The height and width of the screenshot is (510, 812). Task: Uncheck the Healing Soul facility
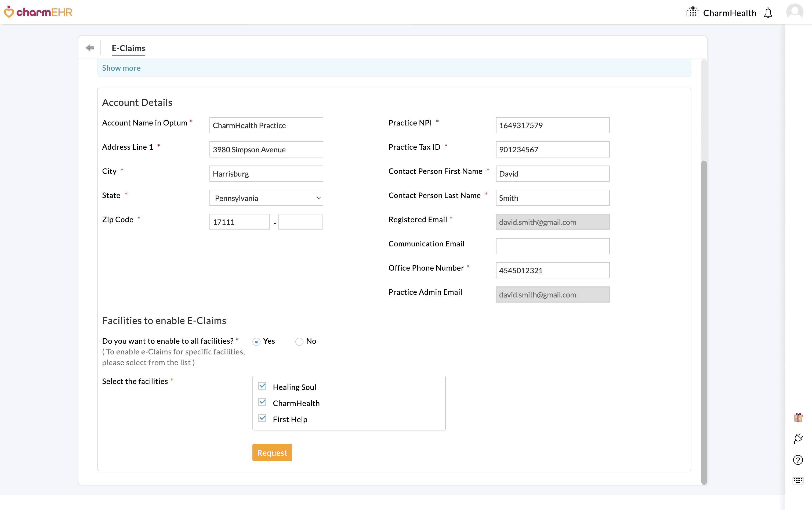click(x=262, y=386)
